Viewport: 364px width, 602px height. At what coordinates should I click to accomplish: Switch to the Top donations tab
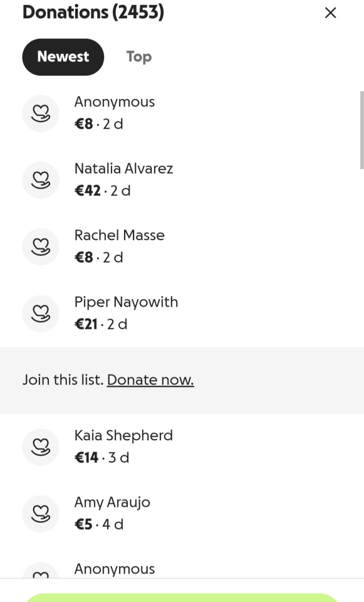[139, 57]
